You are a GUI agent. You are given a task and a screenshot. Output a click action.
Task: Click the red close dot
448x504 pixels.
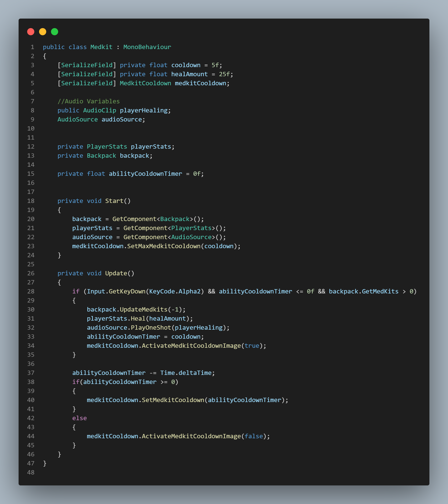coord(31,32)
